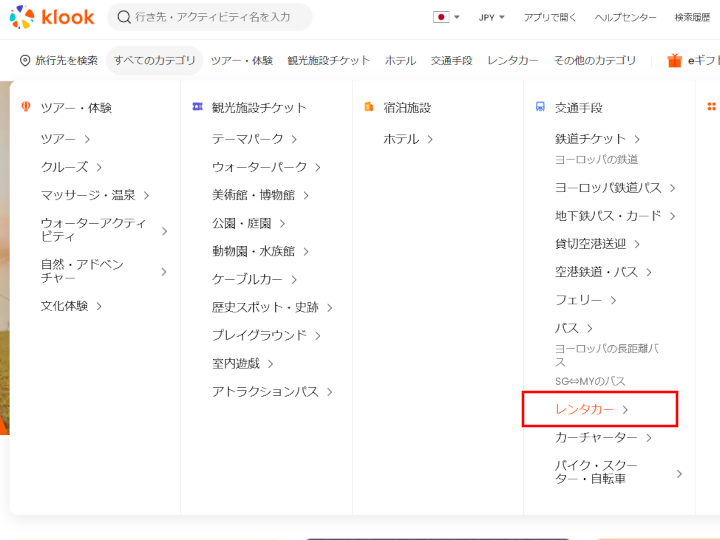Click the 観光施設チケット ticket icon
The height and width of the screenshot is (540, 720).
[197, 107]
